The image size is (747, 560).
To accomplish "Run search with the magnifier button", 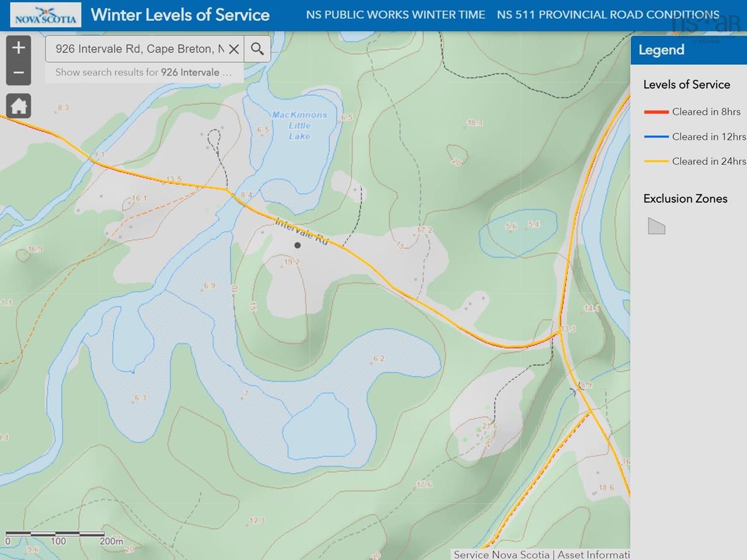I will [257, 49].
